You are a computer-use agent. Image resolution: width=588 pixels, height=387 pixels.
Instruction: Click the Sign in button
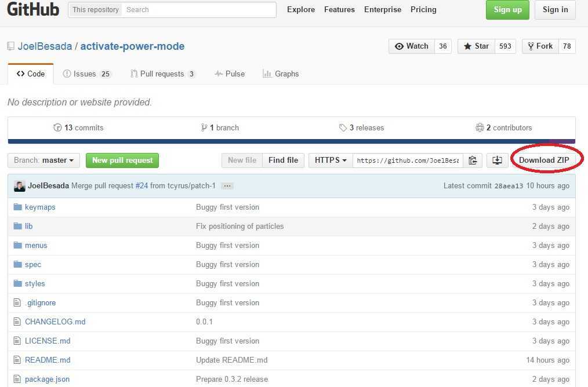[555, 10]
